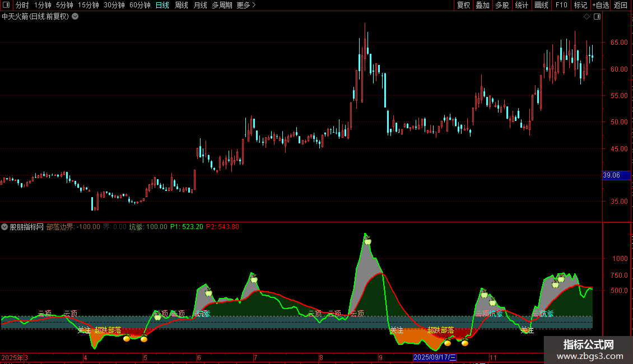
Task: Click the panel layout icon at top-left
Action: click(6, 5)
